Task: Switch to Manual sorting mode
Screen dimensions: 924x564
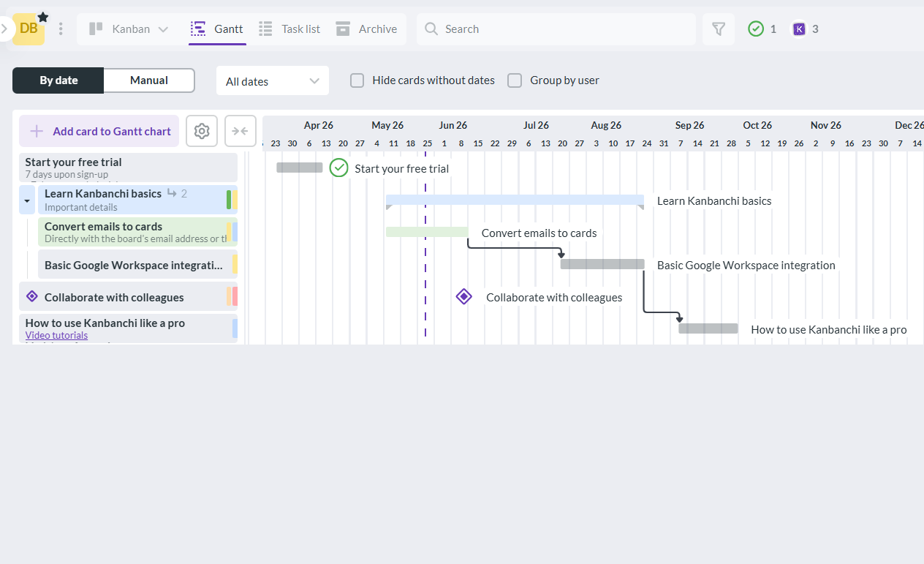Action: 149,80
